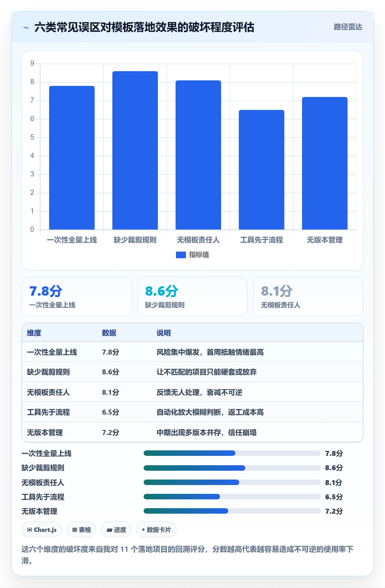Click the Chart.js tag chip

42,529
